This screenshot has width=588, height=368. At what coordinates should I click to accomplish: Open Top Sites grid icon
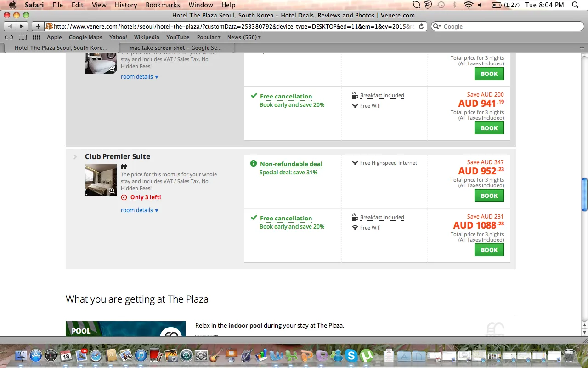[x=36, y=37]
